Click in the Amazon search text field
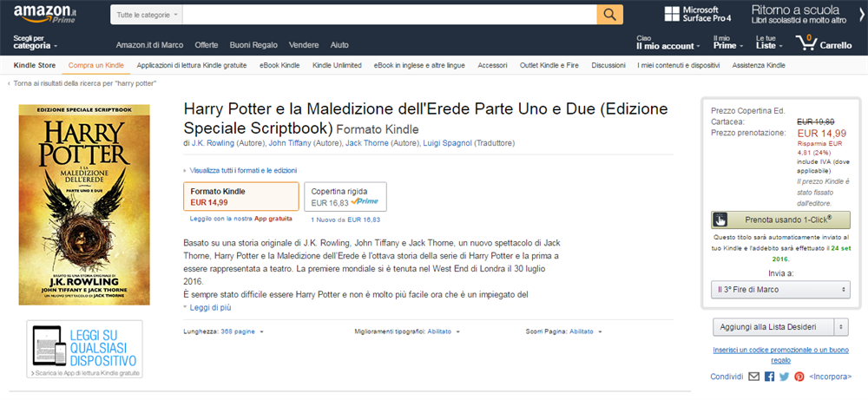This screenshot has height=400, width=868. point(390,15)
